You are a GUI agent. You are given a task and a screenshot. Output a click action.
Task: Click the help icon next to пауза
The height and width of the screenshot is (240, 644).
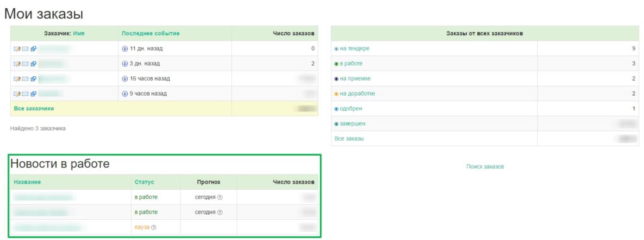(153, 227)
